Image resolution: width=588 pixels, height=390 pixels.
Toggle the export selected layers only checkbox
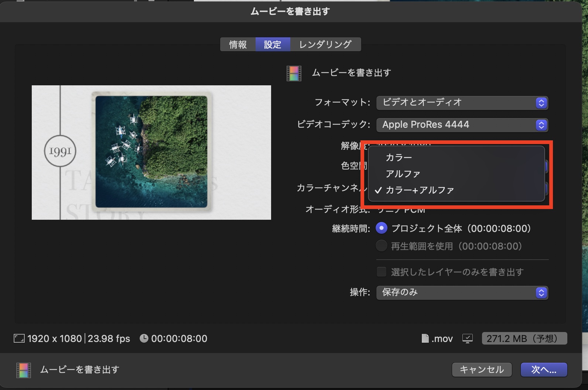pos(381,272)
